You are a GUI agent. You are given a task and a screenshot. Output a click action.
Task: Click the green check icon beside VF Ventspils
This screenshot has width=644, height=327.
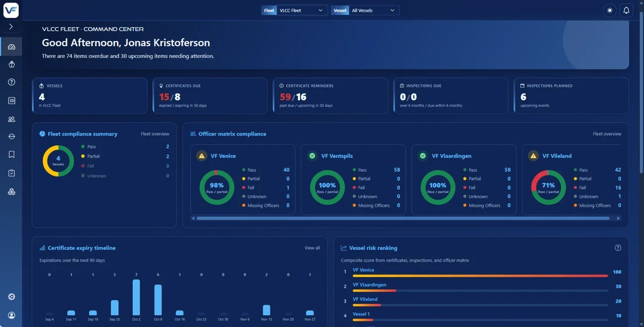[312, 156]
